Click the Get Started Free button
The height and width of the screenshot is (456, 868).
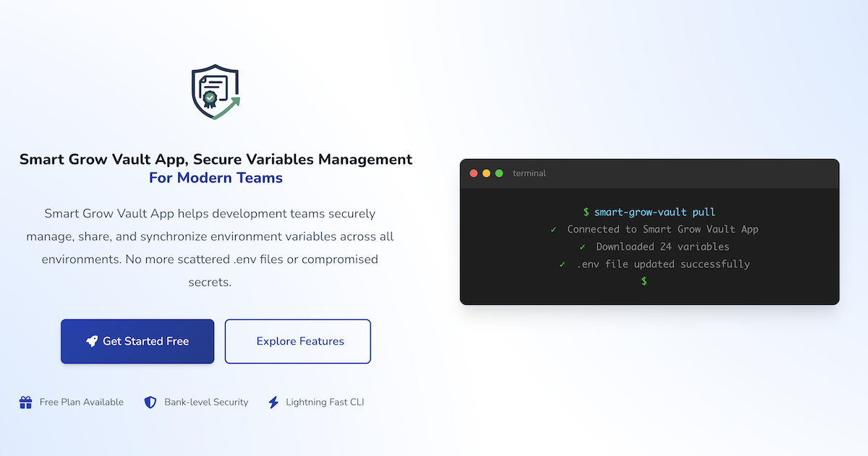(137, 340)
